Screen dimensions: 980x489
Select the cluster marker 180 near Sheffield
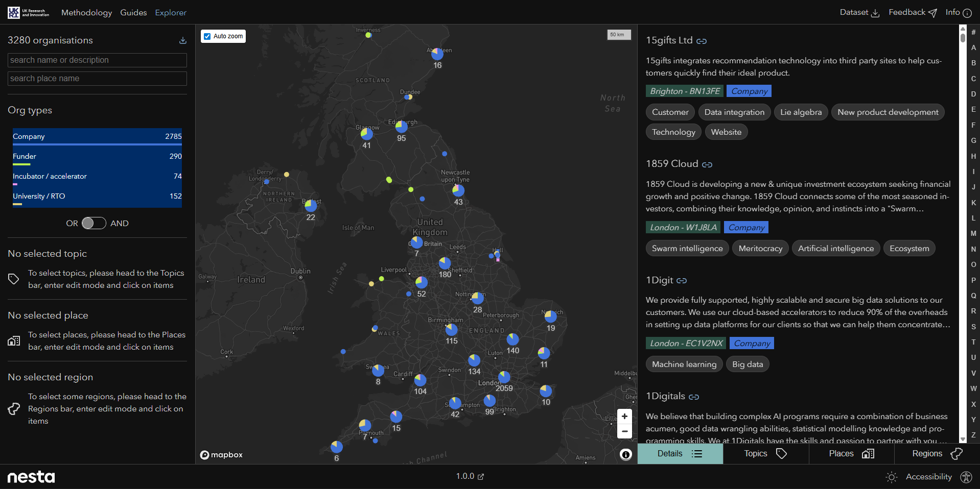(445, 263)
